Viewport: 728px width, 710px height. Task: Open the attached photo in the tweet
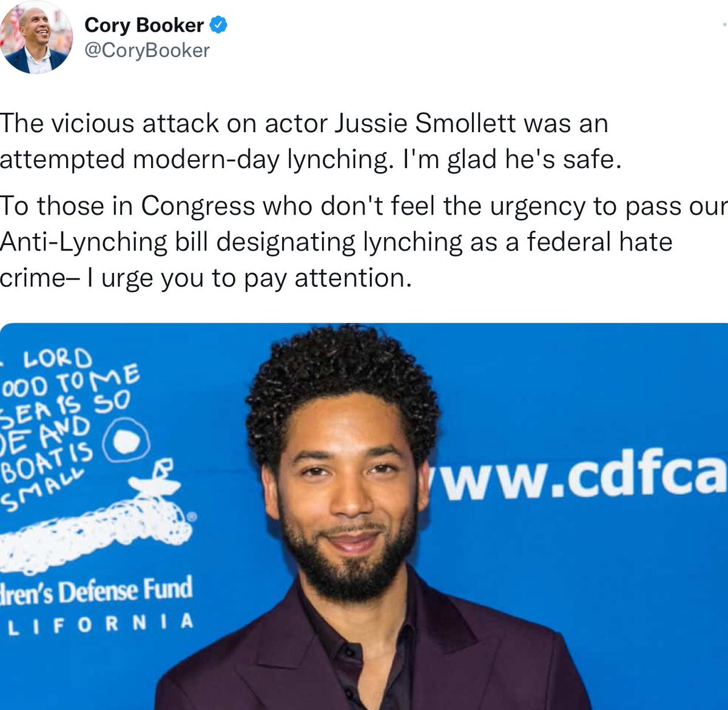(364, 517)
